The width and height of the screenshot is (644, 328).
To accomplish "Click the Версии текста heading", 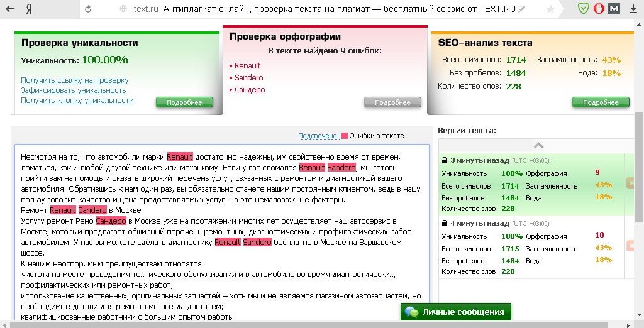I will point(467,131).
